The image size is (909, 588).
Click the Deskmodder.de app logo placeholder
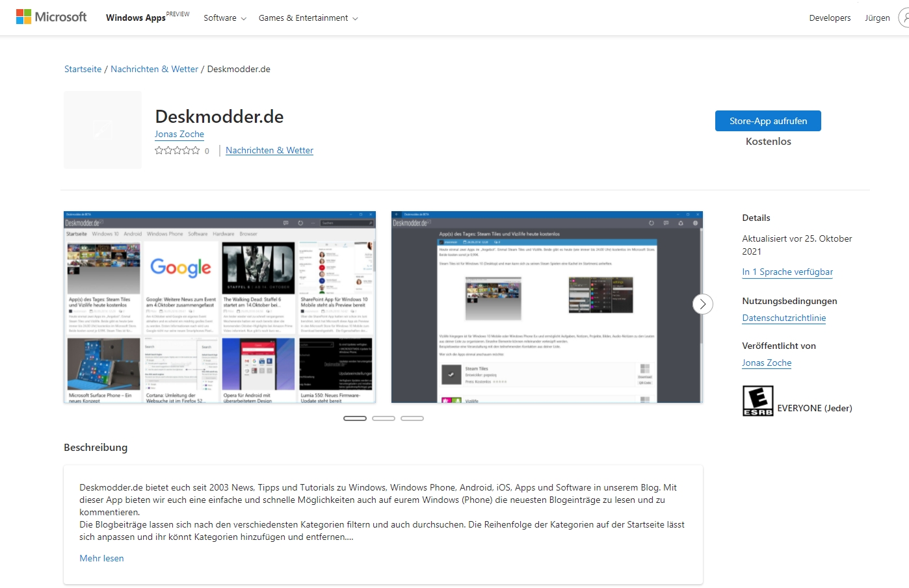point(103,130)
